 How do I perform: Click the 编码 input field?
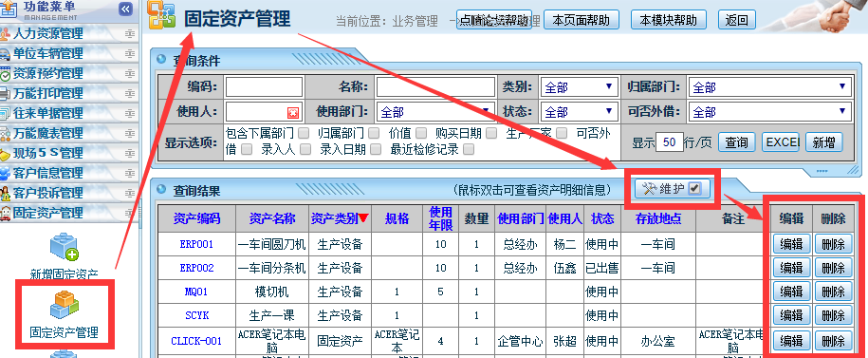pyautogui.click(x=264, y=87)
